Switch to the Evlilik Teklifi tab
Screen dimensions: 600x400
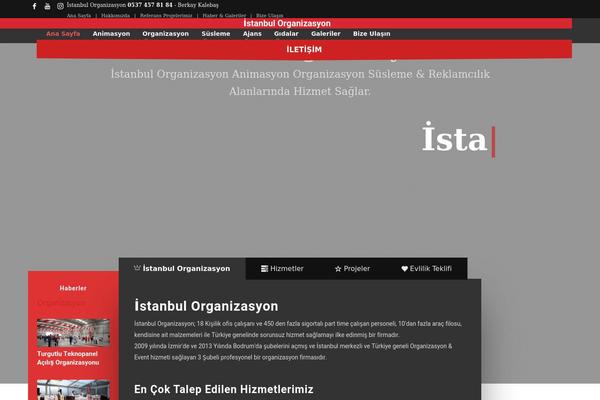tap(426, 269)
